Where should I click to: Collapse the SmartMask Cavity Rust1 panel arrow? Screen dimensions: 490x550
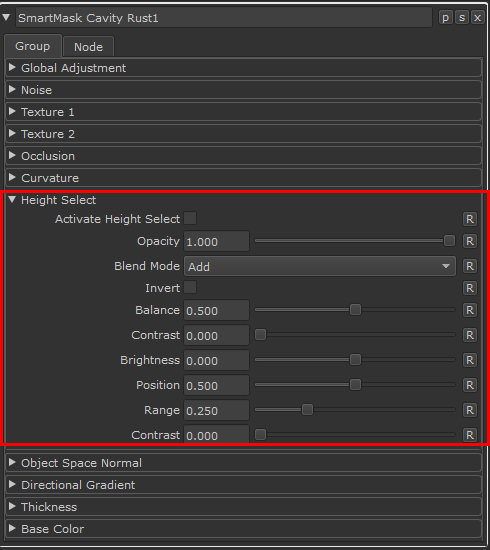[6, 17]
